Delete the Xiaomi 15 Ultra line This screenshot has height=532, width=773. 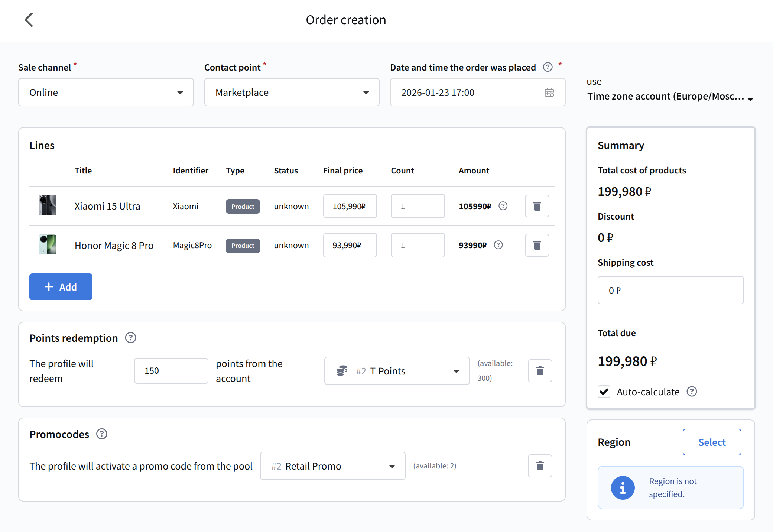coord(537,206)
